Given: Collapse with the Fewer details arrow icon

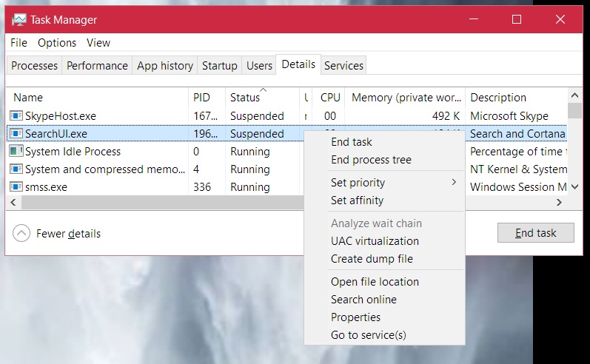Looking at the screenshot, I should coord(21,233).
